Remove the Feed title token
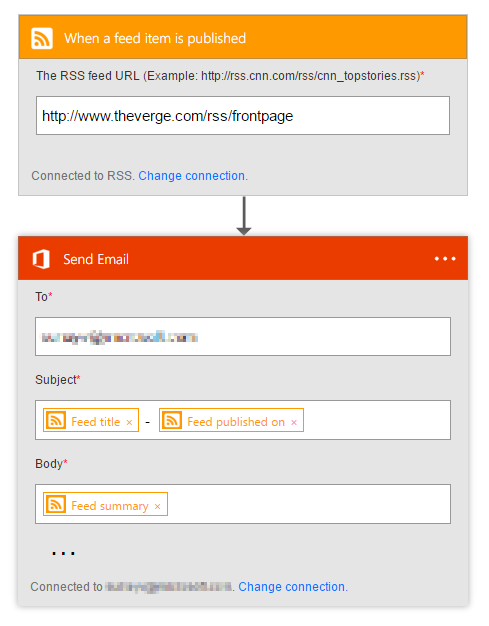The image size is (489, 626). 129,422
